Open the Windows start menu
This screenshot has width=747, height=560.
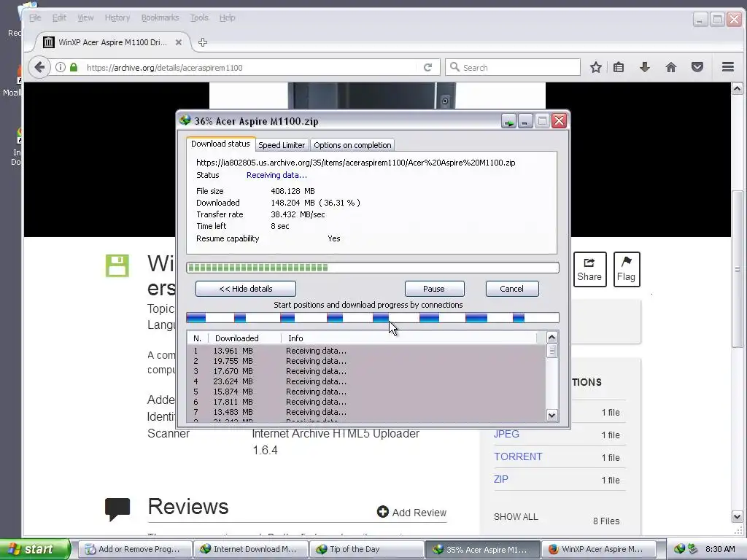(x=35, y=549)
